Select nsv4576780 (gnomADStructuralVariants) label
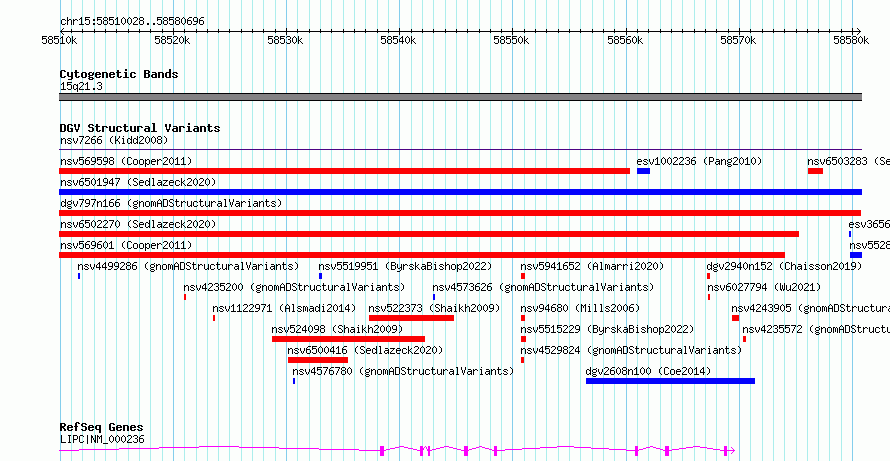Screen dimensions: 890x461 (403, 371)
